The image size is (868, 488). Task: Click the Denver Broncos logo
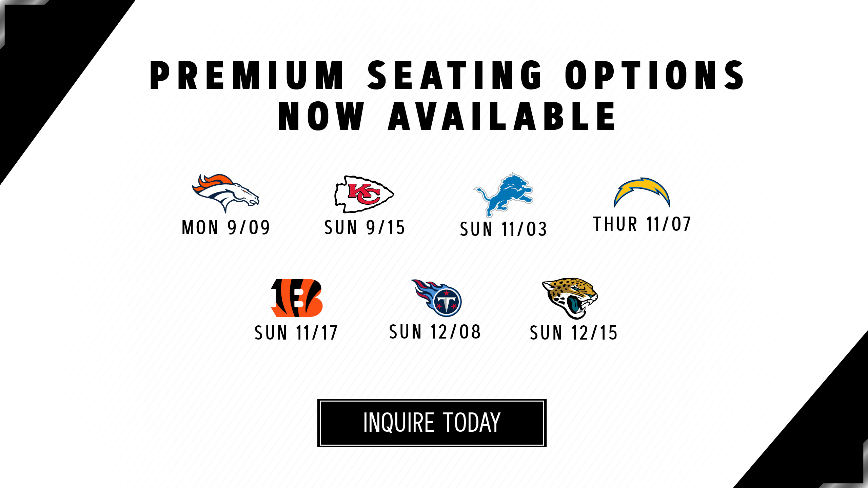[225, 193]
